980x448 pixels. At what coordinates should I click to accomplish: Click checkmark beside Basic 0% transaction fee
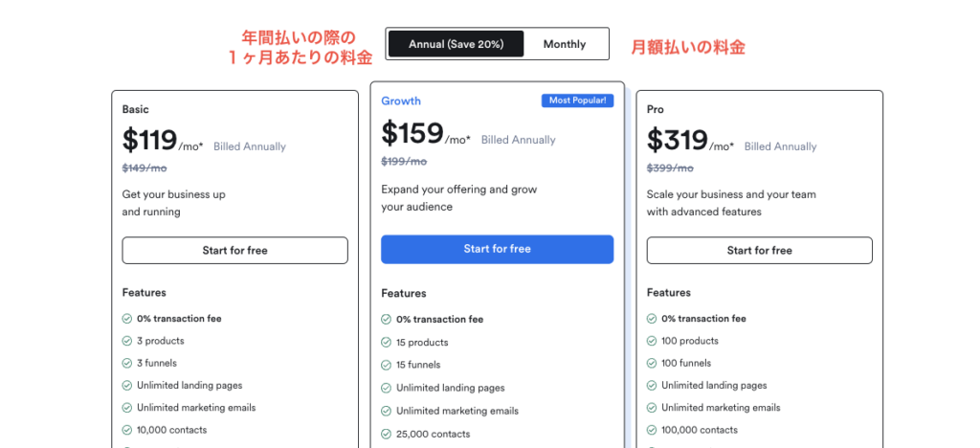pos(127,319)
